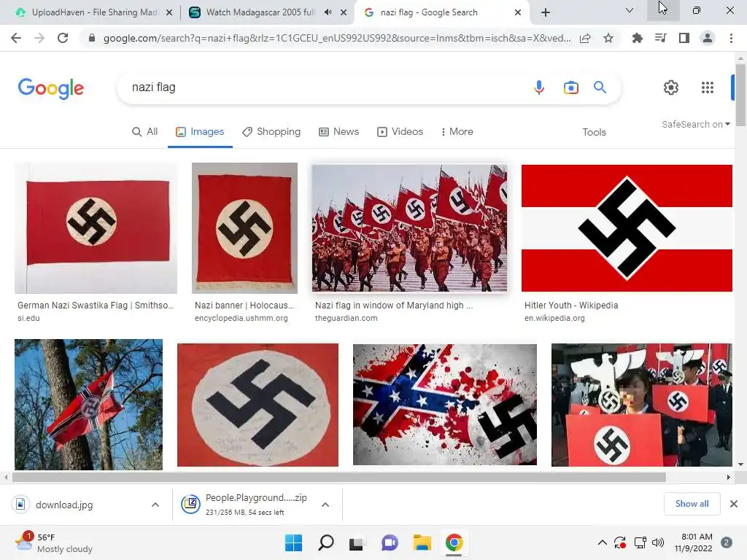Click the browser forward arrow
Image resolution: width=747 pixels, height=560 pixels.
39,38
